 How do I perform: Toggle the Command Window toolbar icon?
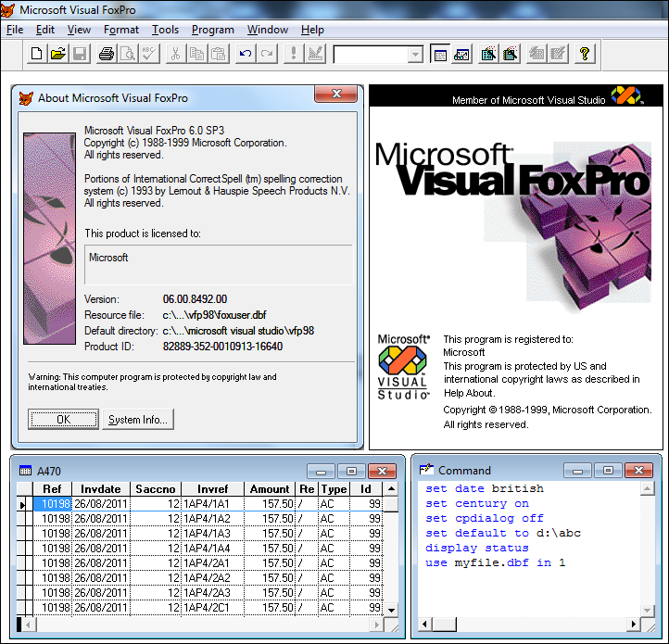440,54
